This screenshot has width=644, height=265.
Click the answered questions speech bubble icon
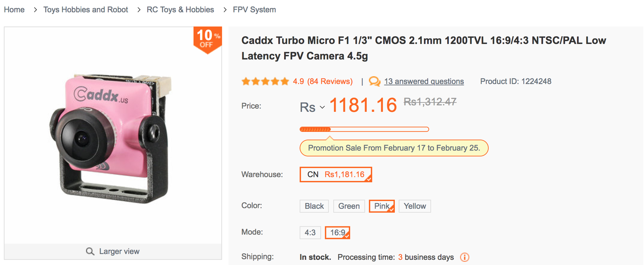374,82
